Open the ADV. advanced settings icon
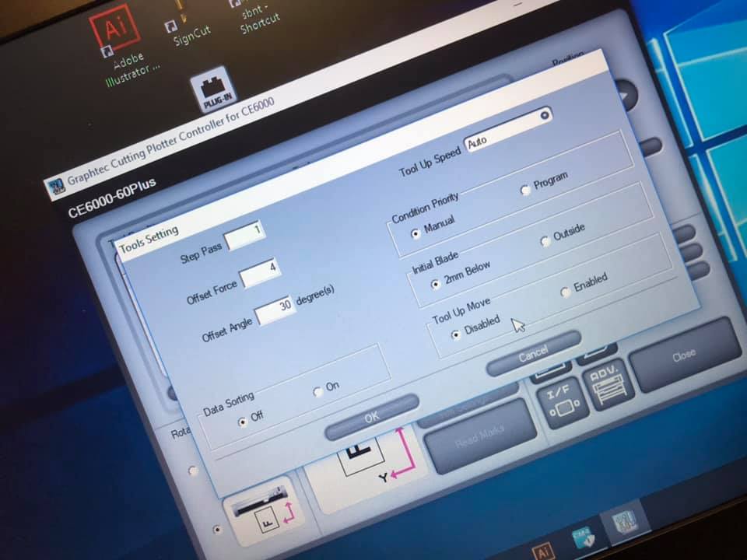 coord(608,387)
